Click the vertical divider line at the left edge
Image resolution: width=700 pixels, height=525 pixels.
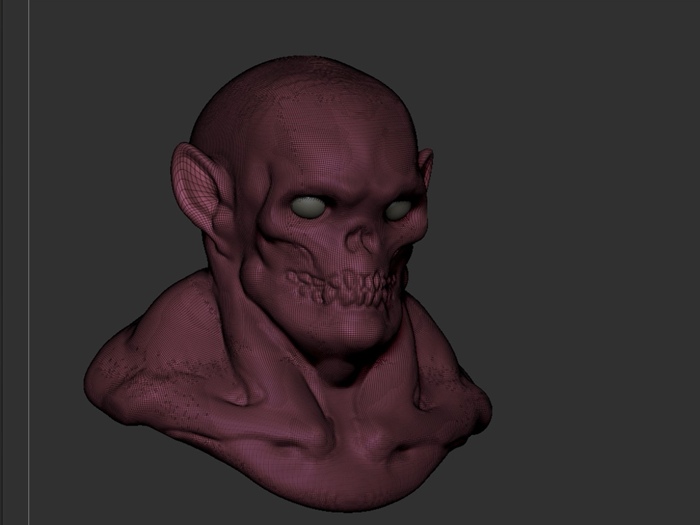click(x=29, y=260)
